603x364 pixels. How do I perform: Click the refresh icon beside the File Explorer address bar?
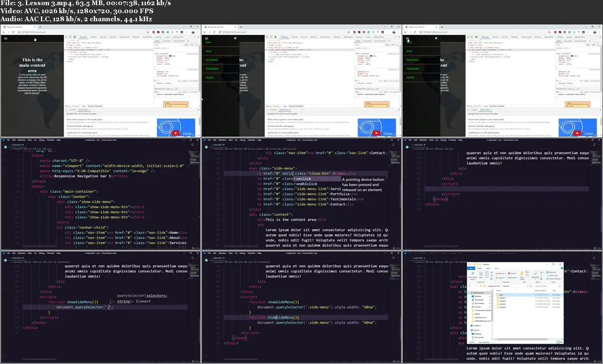pos(530,286)
